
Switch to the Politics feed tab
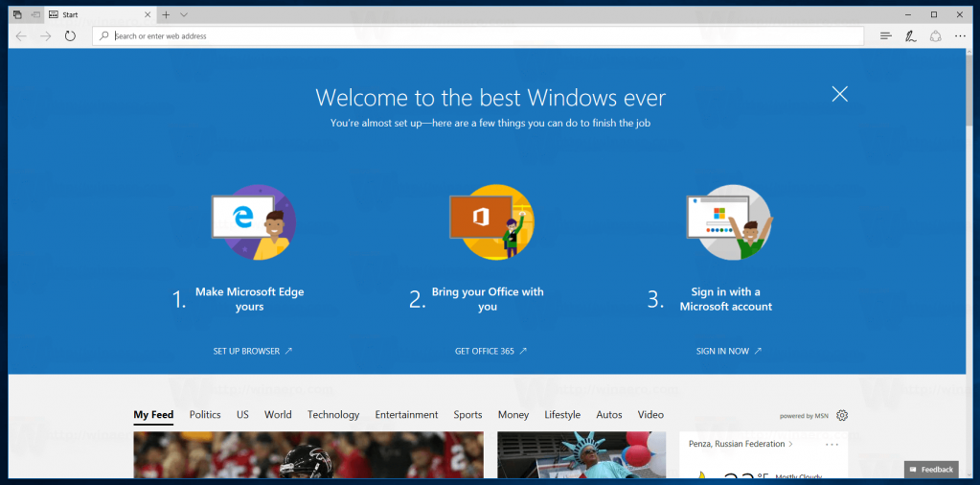pos(205,414)
